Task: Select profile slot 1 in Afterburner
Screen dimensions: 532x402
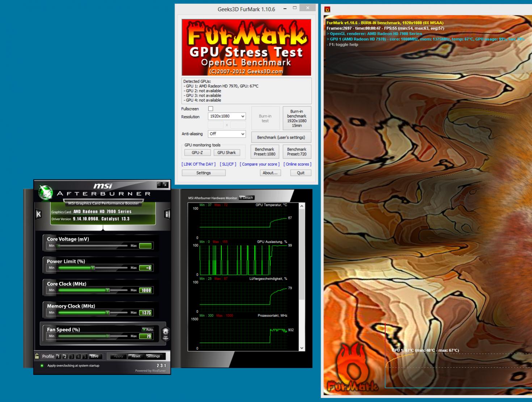Action: 58,356
